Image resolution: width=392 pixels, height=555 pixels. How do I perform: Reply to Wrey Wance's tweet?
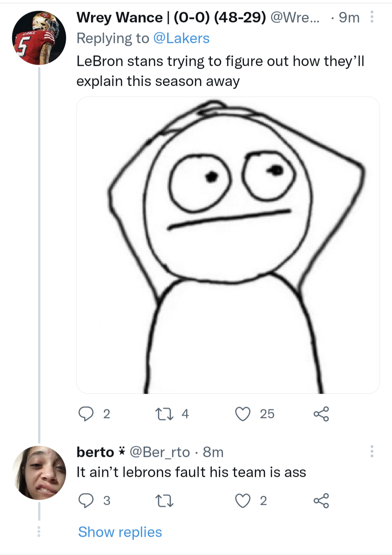pyautogui.click(x=86, y=414)
